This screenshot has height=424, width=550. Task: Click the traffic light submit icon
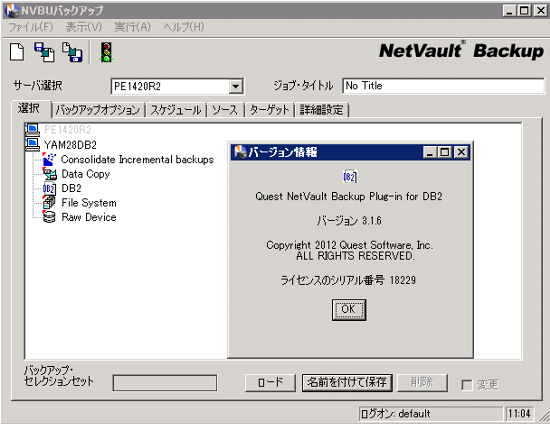tap(106, 52)
